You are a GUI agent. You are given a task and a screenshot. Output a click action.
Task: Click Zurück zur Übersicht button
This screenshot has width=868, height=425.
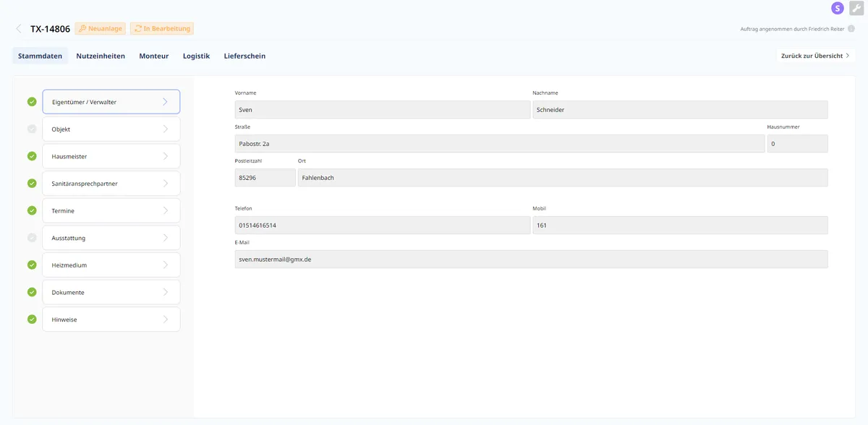[x=815, y=56]
